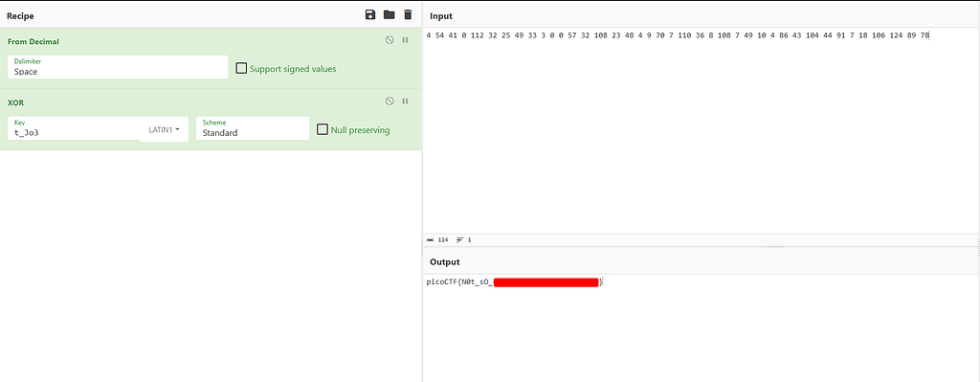
Task: Click into the Input text area numbers
Action: (678, 35)
